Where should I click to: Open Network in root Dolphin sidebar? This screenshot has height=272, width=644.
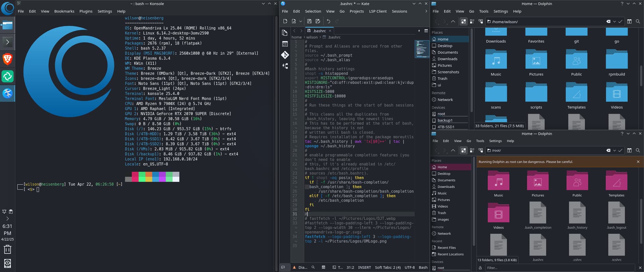(x=444, y=233)
